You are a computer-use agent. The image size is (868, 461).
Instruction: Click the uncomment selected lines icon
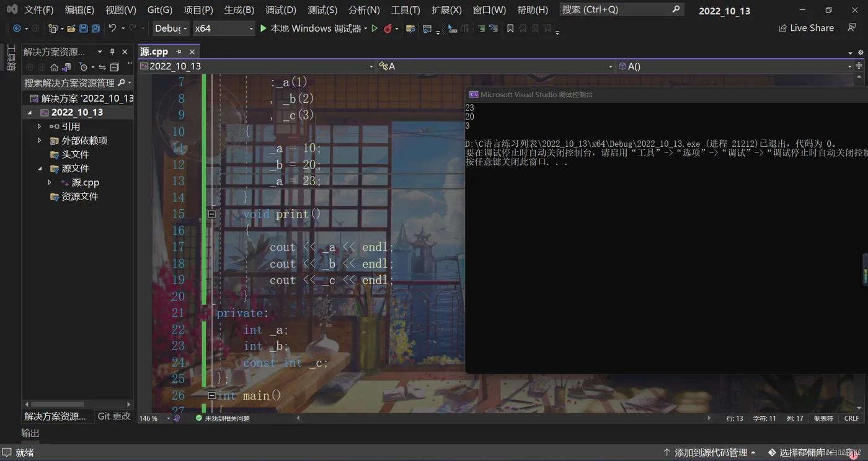click(x=494, y=29)
